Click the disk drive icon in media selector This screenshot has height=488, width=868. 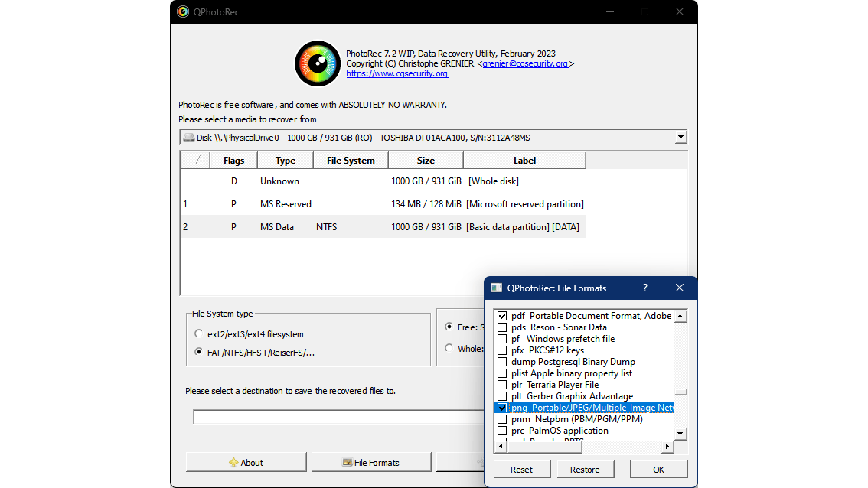[x=188, y=138]
